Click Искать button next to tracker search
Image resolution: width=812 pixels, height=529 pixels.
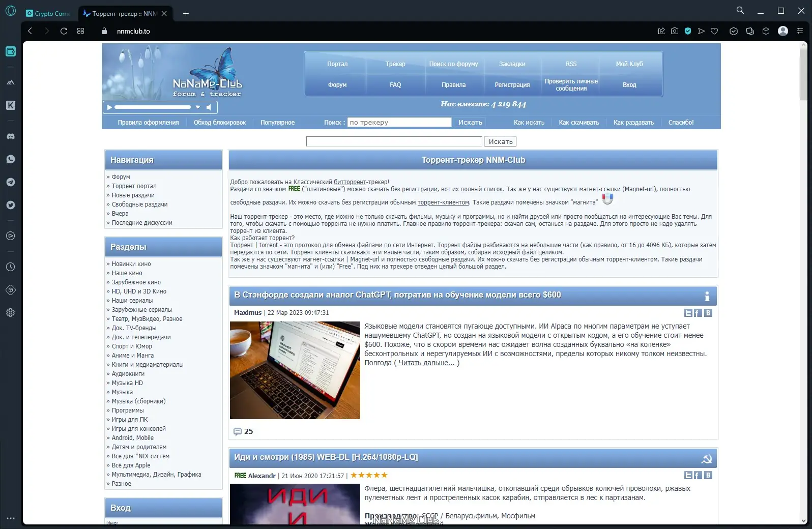click(x=470, y=122)
